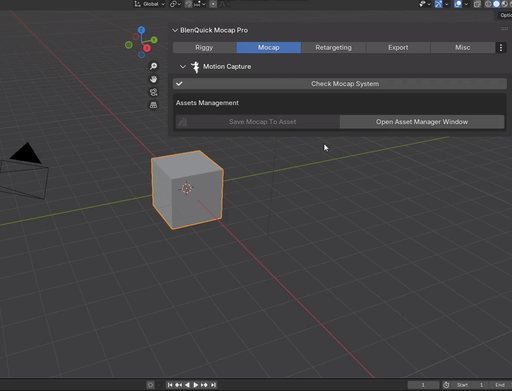Image resolution: width=512 pixels, height=391 pixels.
Task: Select the cube in the viewport
Action: click(187, 190)
